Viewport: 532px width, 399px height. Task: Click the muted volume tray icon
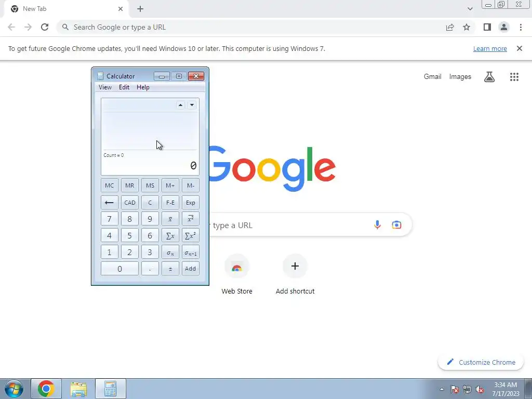click(x=480, y=389)
